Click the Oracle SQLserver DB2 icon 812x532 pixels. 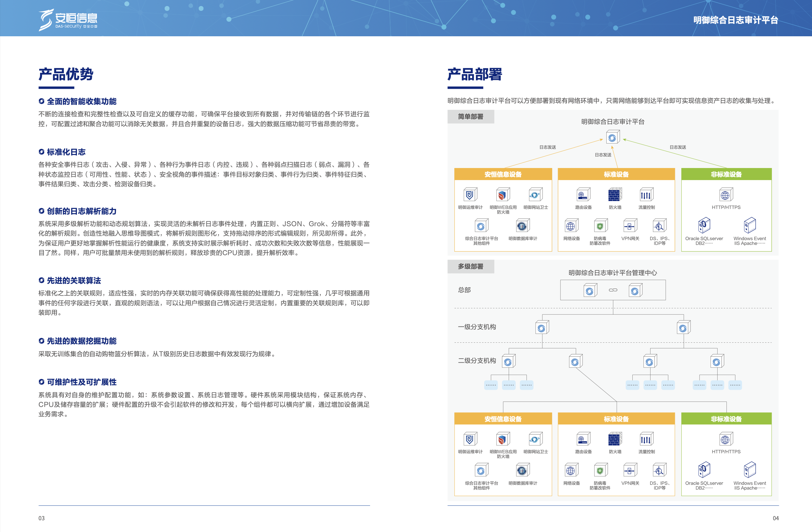point(705,225)
